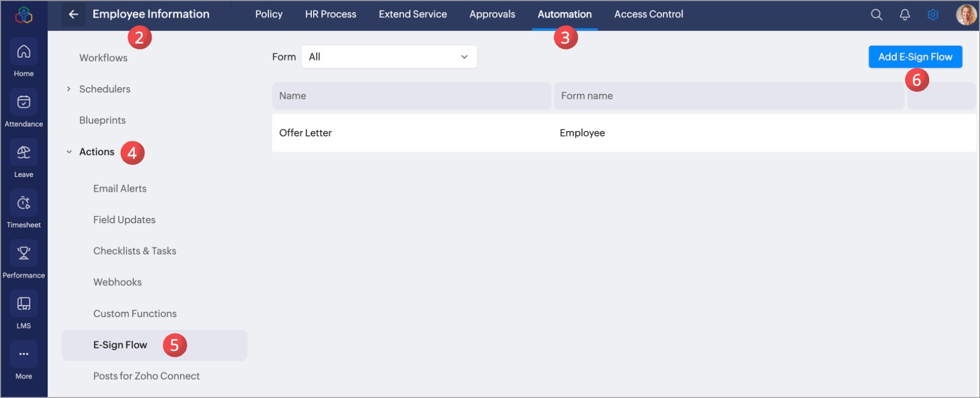Click the search magnifier icon
980x398 pixels.
876,14
